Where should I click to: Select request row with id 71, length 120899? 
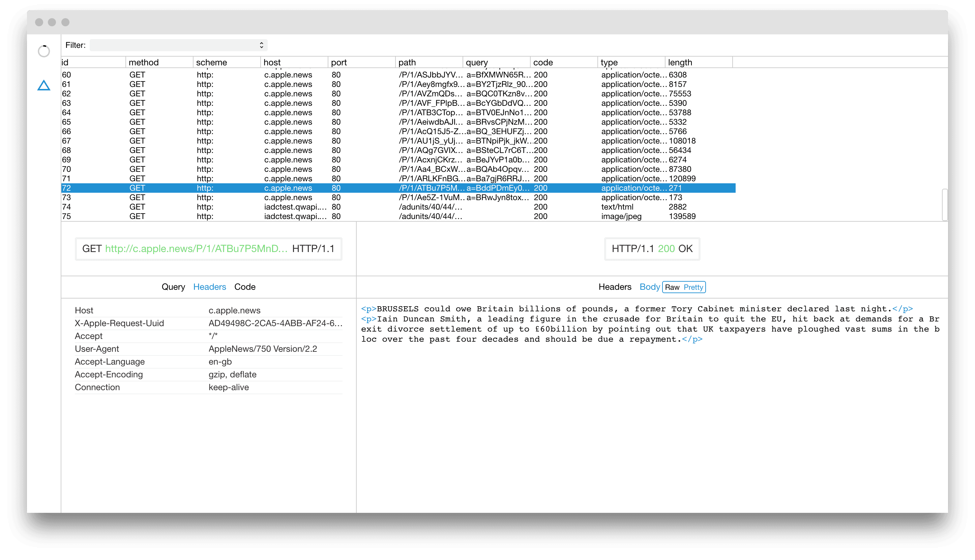tap(398, 179)
